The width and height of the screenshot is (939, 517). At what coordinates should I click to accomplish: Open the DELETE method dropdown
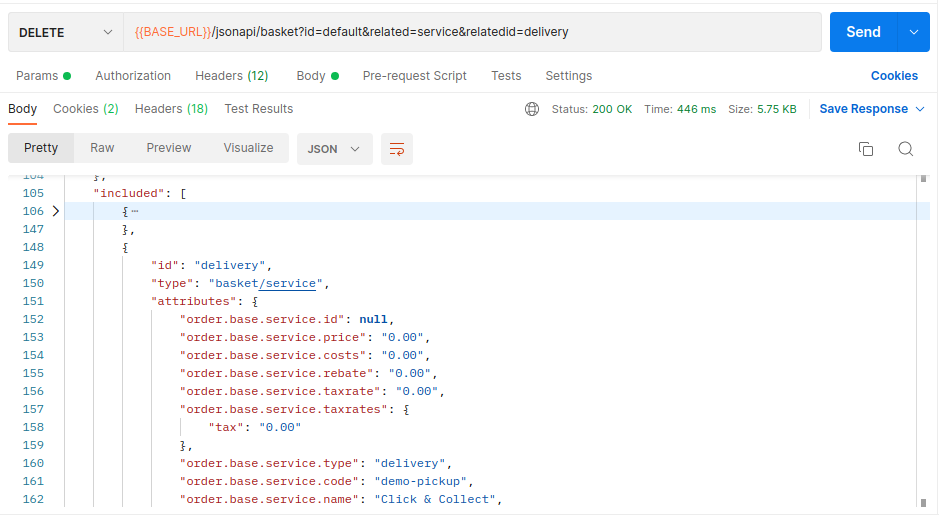point(66,32)
